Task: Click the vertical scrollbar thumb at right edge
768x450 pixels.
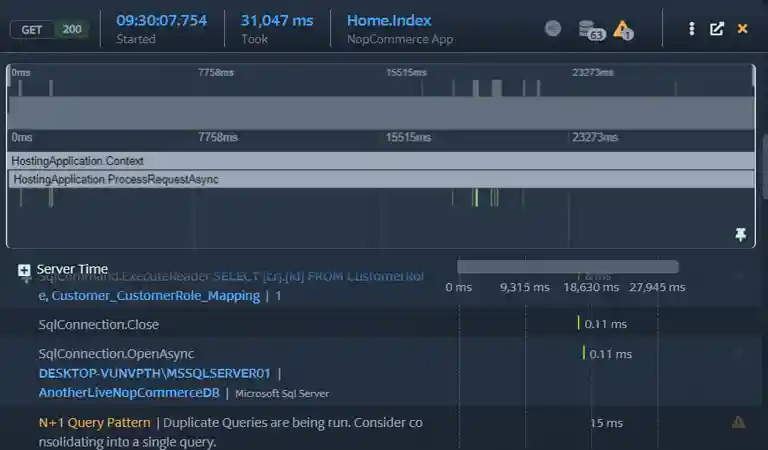Action: click(x=765, y=166)
